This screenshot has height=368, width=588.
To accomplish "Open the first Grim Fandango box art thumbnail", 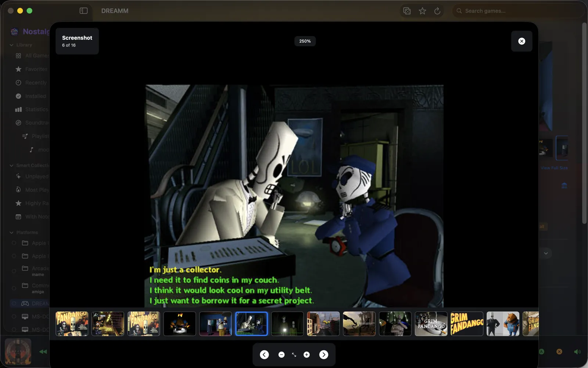I will point(72,324).
